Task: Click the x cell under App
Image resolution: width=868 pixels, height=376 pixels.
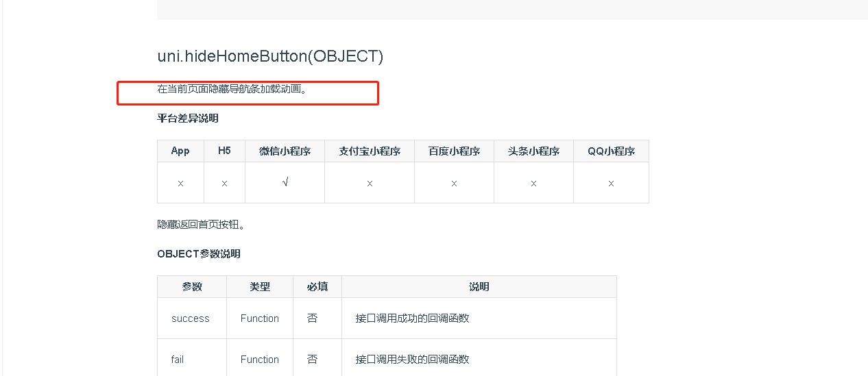Action: pyautogui.click(x=180, y=183)
